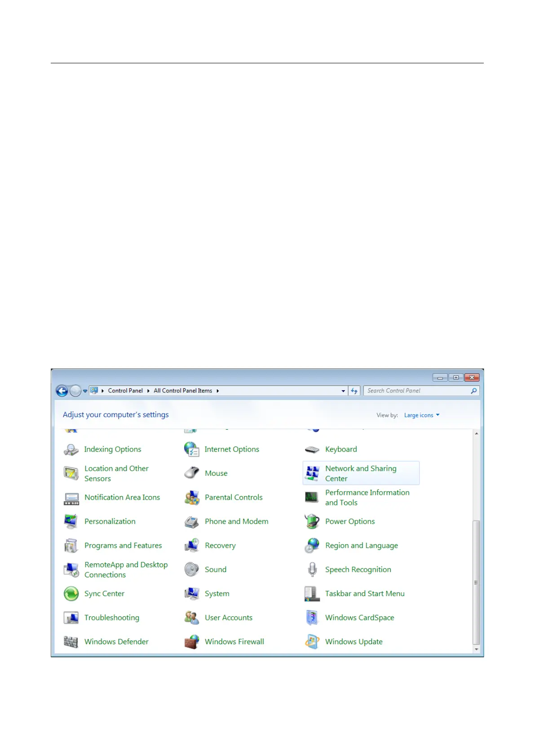Click the scrollbar down arrow

tap(476, 649)
